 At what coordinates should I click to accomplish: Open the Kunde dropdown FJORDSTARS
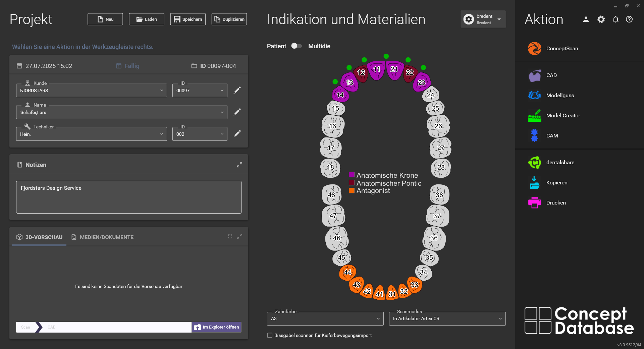(x=92, y=91)
